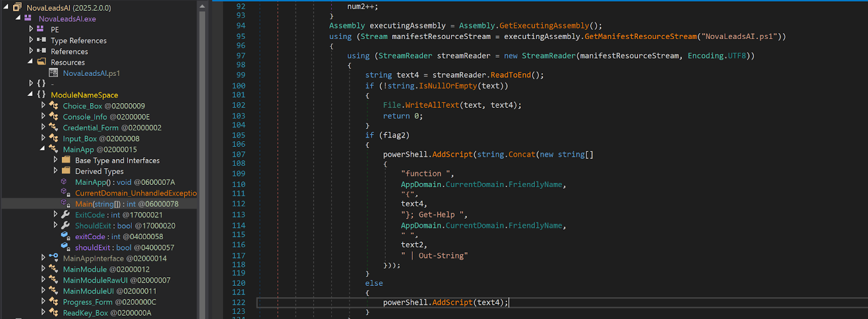
Task: Collapse the MainApp class node
Action: pyautogui.click(x=43, y=149)
